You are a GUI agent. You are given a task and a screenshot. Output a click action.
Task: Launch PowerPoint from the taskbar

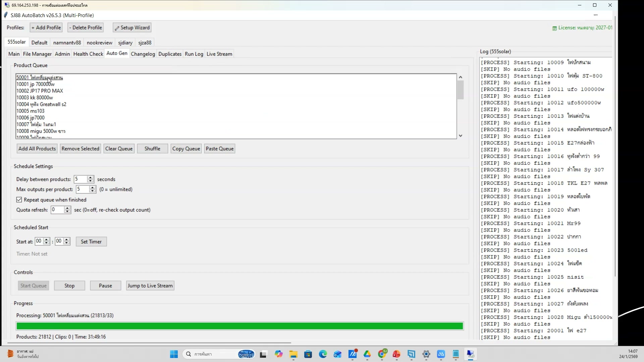(396, 354)
